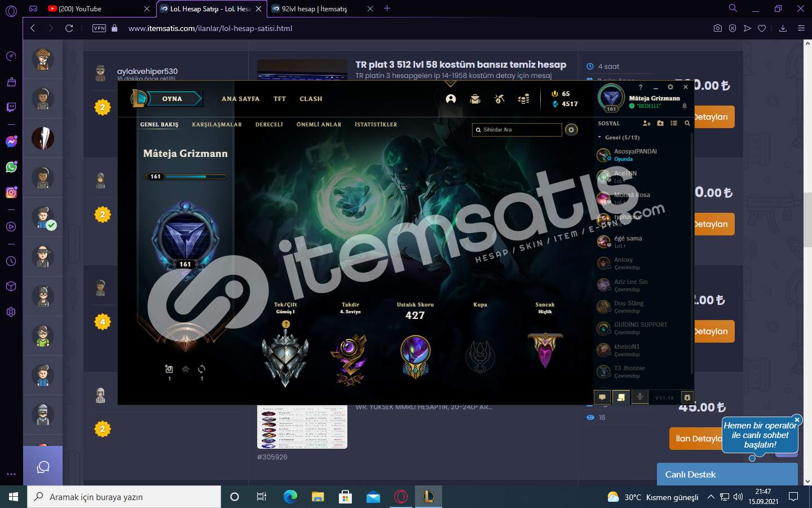Screen dimensions: 812x508
Task: Click the Gümüş I ranked crest
Action: pyautogui.click(x=285, y=357)
